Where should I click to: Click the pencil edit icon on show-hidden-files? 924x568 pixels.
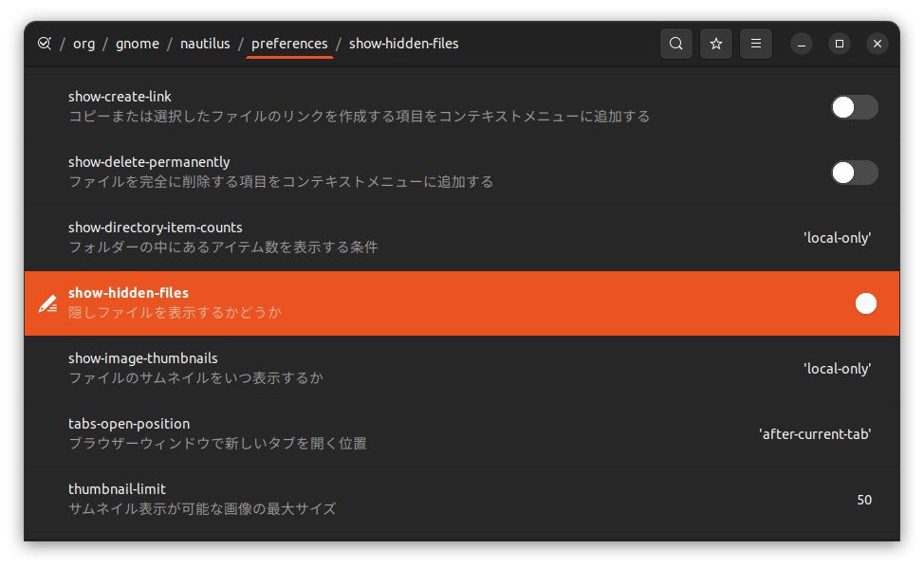(x=47, y=303)
